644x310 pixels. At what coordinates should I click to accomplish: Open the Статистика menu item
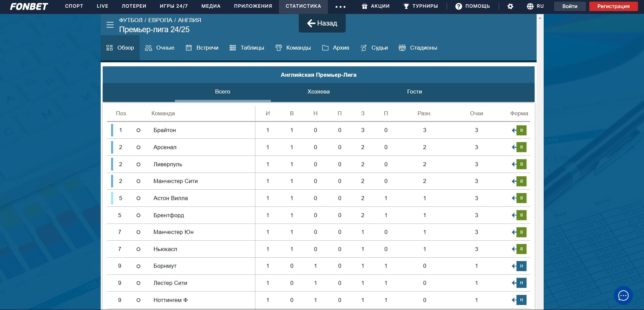pyautogui.click(x=303, y=6)
